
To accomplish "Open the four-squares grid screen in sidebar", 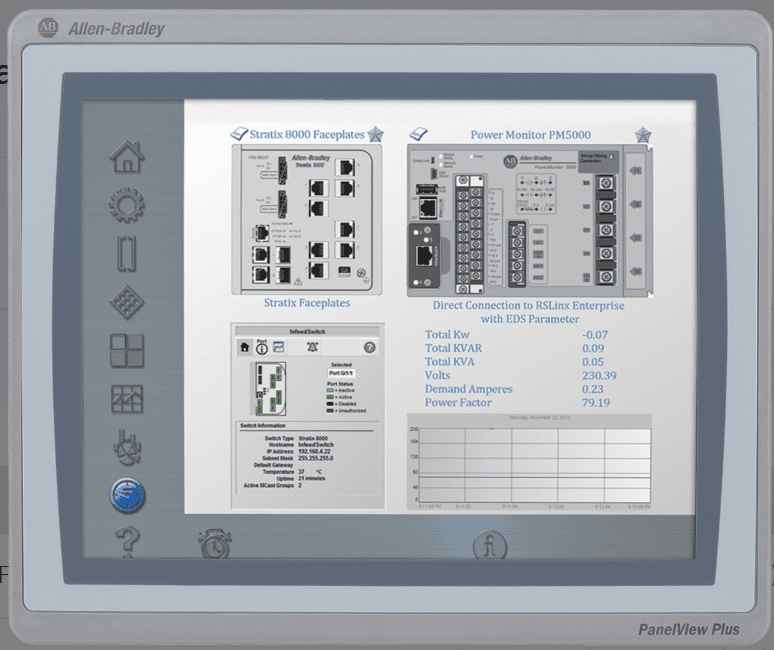I will point(127,351).
